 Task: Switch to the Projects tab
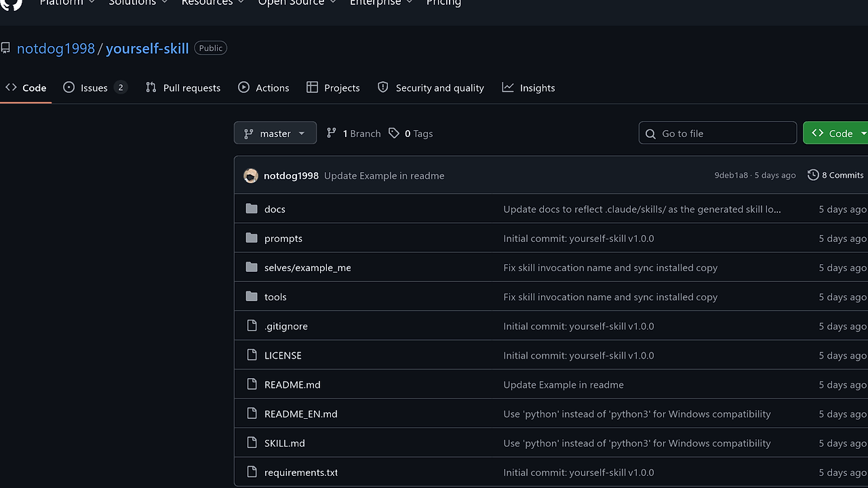click(x=333, y=87)
